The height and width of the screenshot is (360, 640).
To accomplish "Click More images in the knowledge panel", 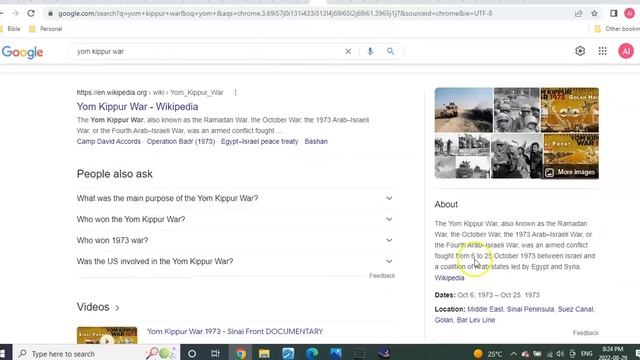I will point(571,172).
